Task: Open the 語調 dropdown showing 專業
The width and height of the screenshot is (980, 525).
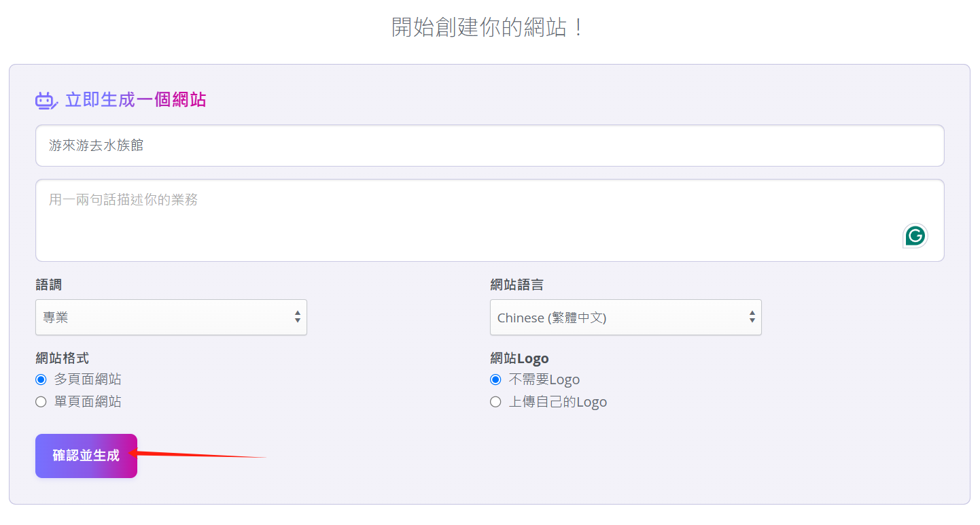Action: coord(171,318)
